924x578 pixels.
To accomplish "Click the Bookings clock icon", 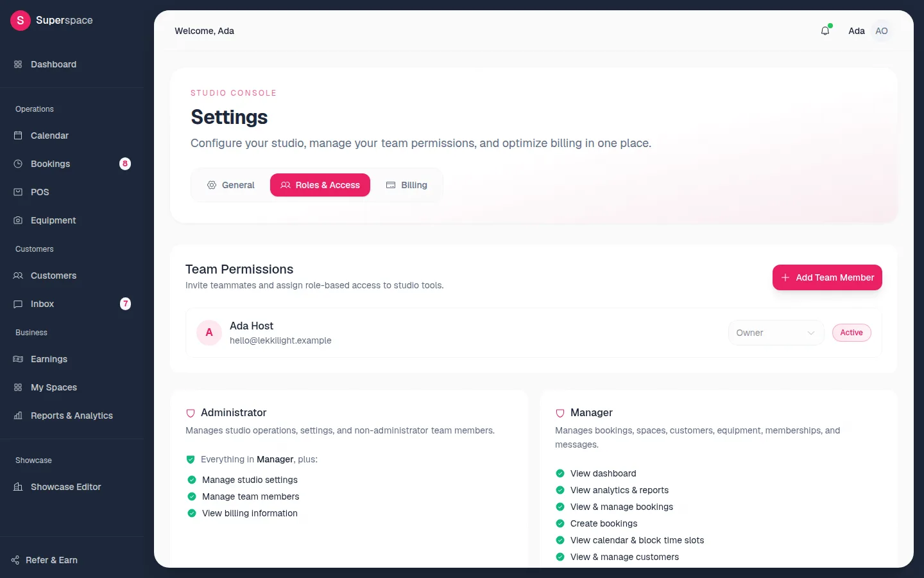I will [x=18, y=164].
